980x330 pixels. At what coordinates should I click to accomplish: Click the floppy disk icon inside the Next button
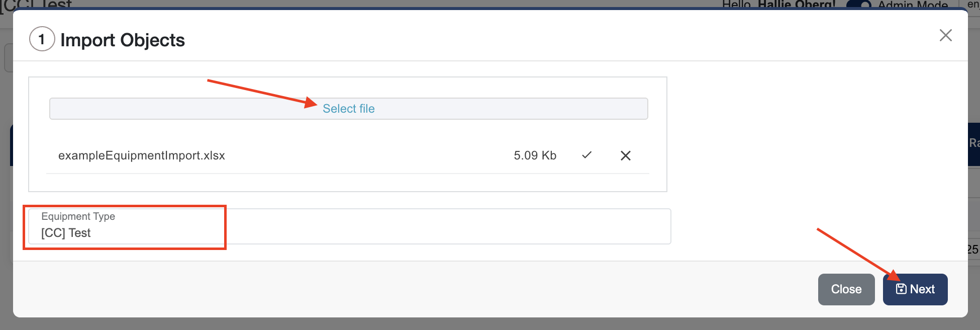click(901, 289)
